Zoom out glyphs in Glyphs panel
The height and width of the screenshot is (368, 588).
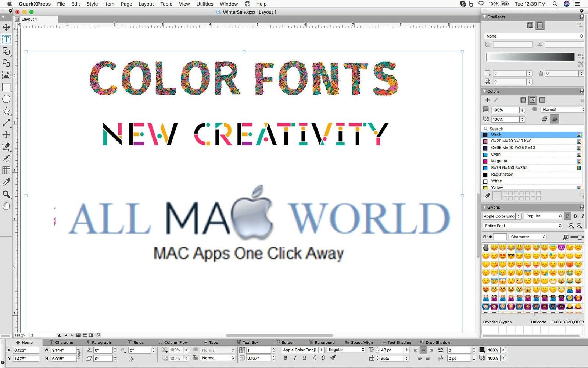tap(580, 226)
